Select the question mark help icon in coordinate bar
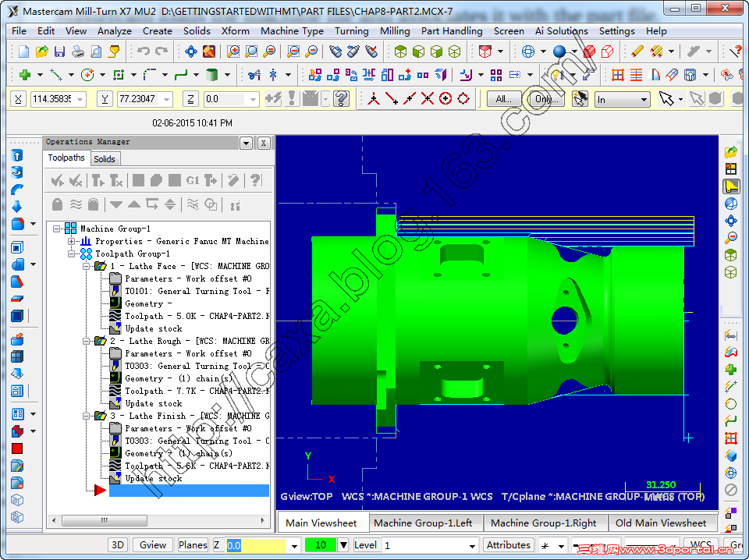Image resolution: width=749 pixels, height=560 pixels. [341, 99]
